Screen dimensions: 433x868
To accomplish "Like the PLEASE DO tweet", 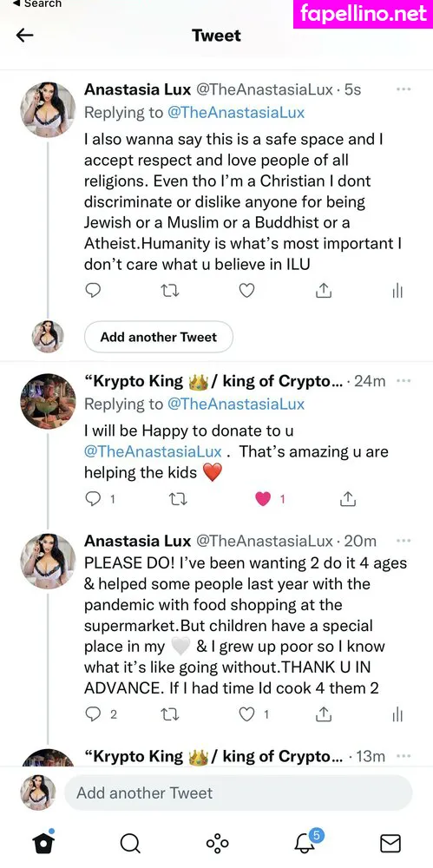I will [246, 714].
